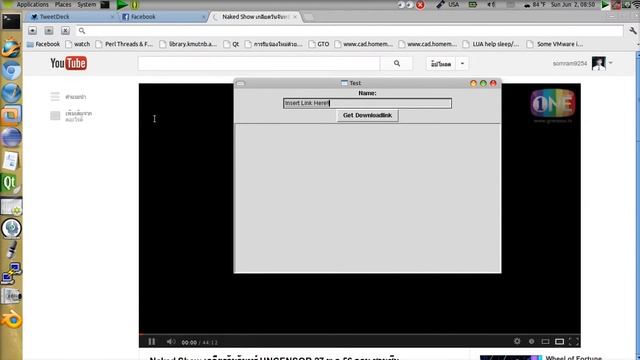Open the video settings gear
The image size is (640, 360).
coord(517,341)
